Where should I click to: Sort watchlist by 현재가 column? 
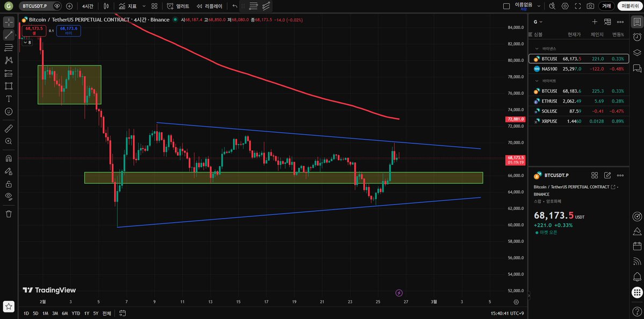pyautogui.click(x=574, y=34)
